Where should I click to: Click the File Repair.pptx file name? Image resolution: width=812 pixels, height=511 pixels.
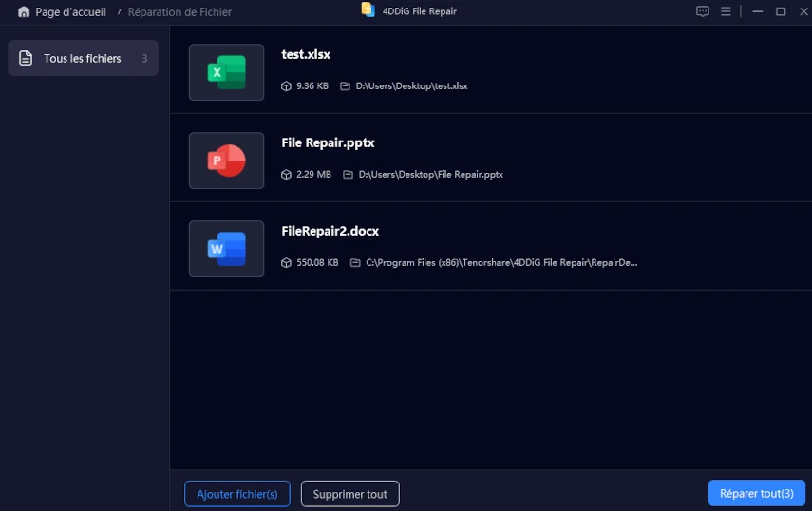point(328,142)
